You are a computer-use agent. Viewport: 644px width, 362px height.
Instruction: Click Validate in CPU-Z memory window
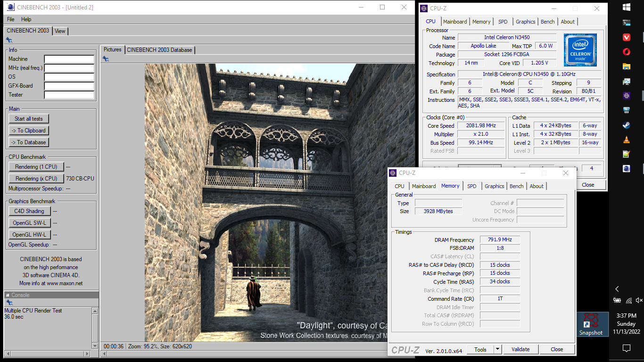(x=520, y=349)
